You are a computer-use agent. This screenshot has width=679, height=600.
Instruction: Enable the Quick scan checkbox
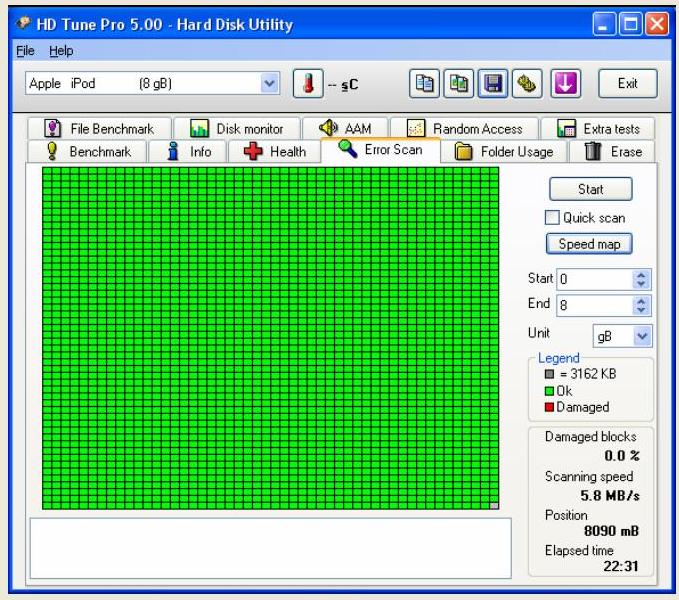click(552, 218)
